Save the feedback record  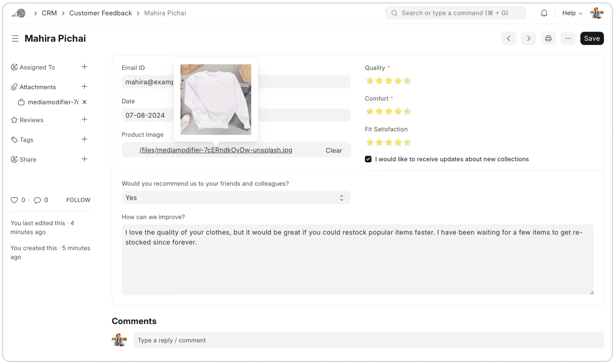pos(592,38)
